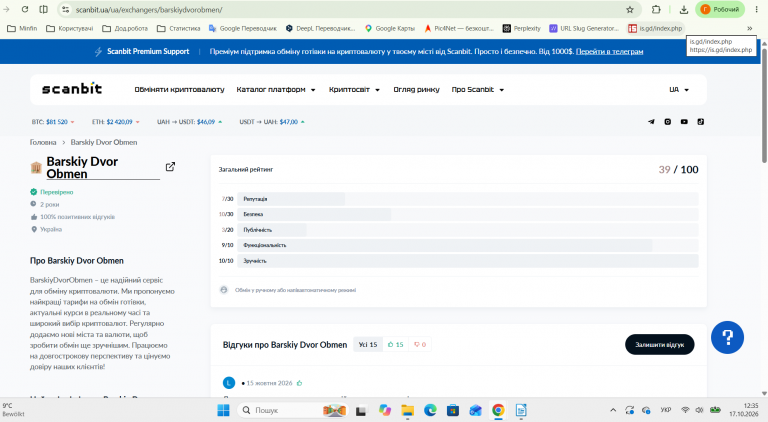Image resolution: width=768 pixels, height=422 pixels.
Task: Open the Огляд ринку menu item
Action: click(416, 90)
